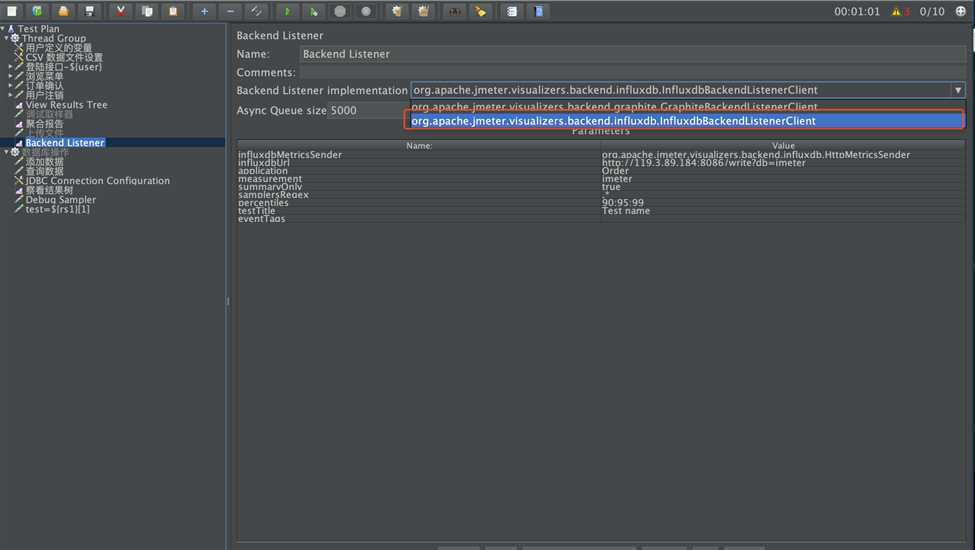The height and width of the screenshot is (550, 975).
Task: Save the test plan via toolbar icon
Action: (90, 11)
